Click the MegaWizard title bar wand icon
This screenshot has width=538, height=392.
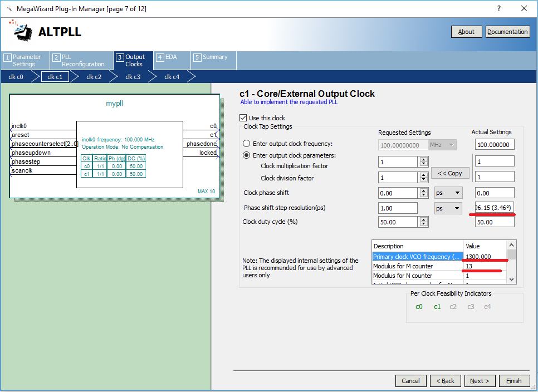click(9, 9)
